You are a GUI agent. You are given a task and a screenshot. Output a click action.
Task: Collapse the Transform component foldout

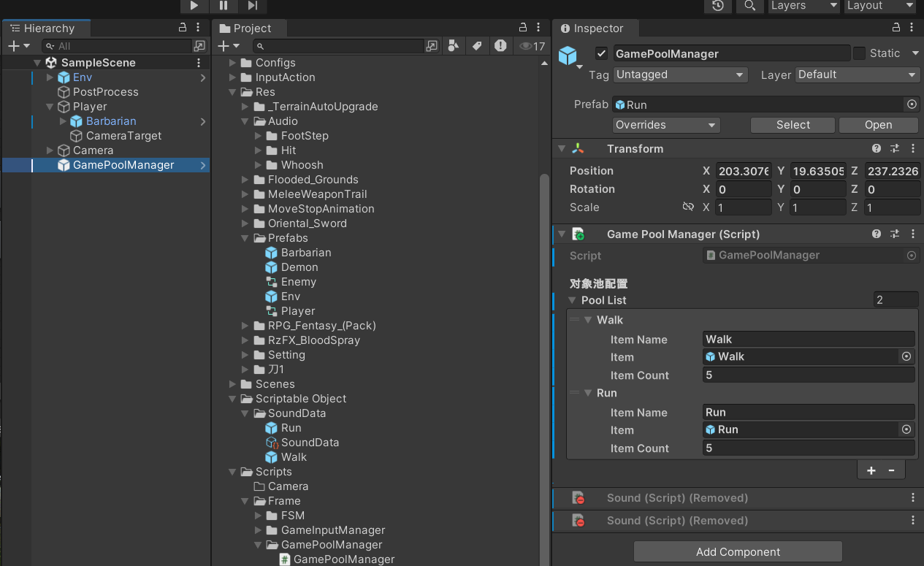pyautogui.click(x=562, y=149)
